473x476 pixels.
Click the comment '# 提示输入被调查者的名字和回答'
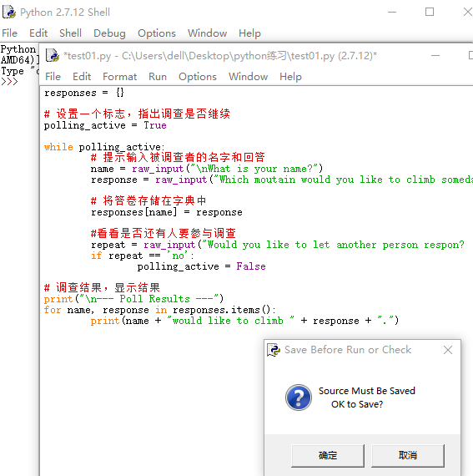[178, 158]
